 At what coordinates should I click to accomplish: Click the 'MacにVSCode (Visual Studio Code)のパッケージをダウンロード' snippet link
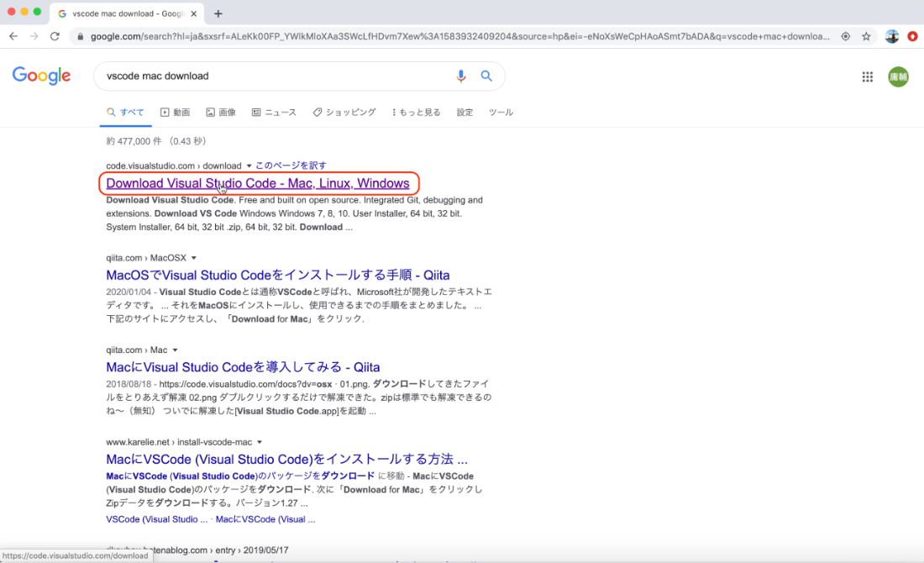tap(240, 476)
